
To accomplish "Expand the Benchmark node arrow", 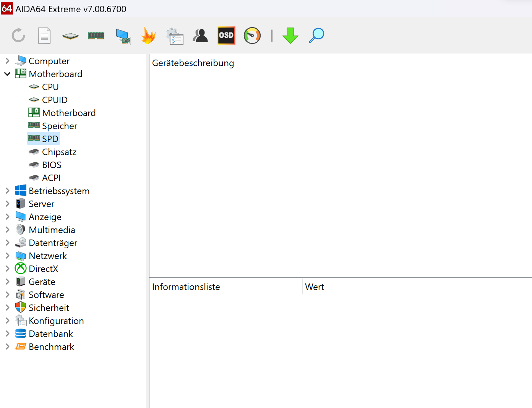I will click(x=7, y=346).
